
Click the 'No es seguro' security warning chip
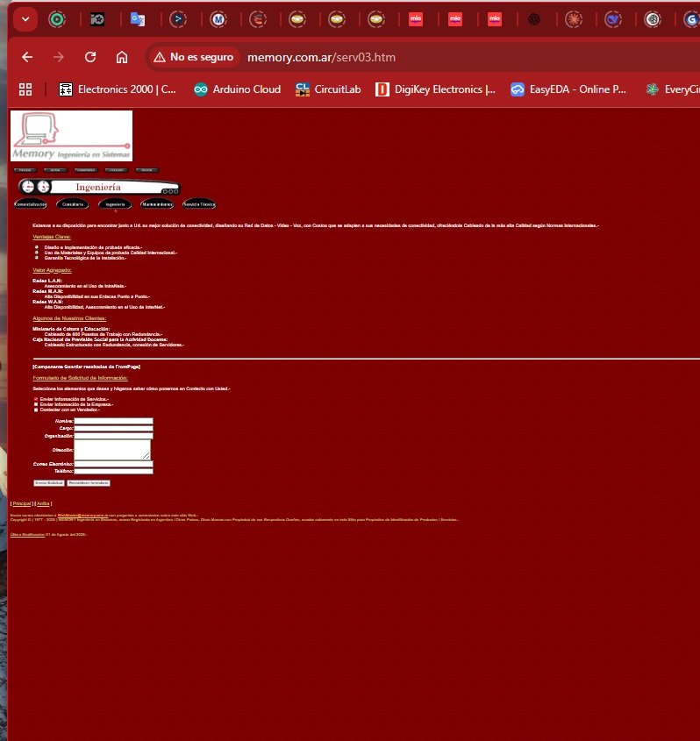coord(194,57)
